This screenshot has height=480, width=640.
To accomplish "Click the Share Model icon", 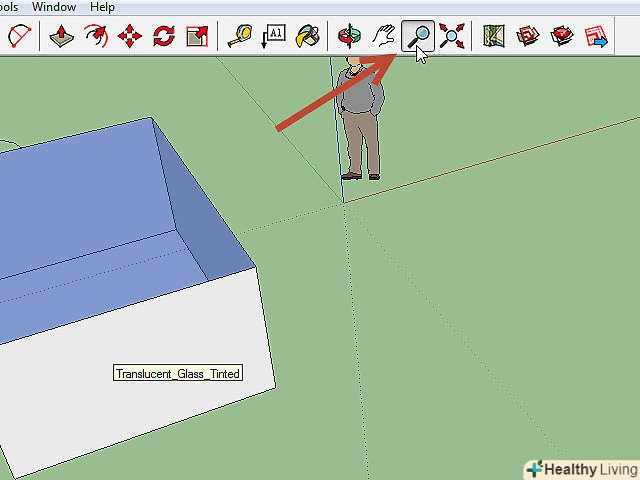I will click(x=562, y=37).
